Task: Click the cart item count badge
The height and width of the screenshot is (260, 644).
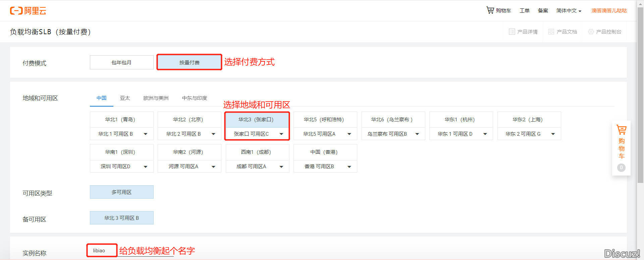Action: click(621, 168)
